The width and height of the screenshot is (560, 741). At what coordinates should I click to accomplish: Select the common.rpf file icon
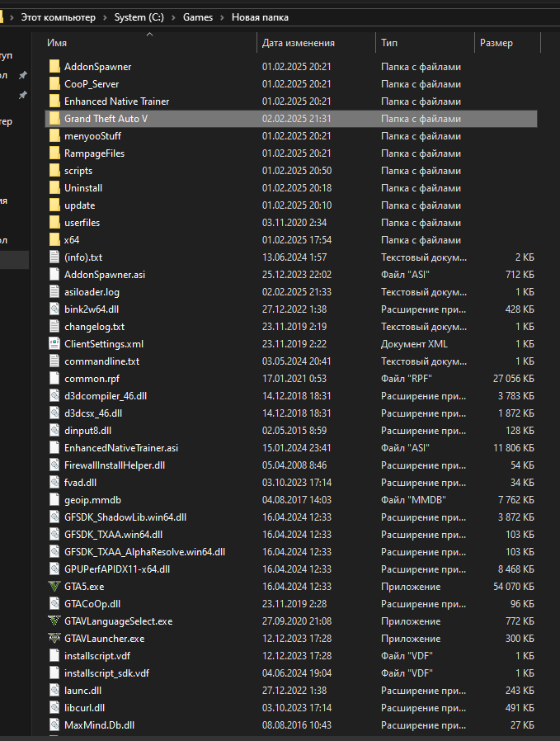pos(54,379)
